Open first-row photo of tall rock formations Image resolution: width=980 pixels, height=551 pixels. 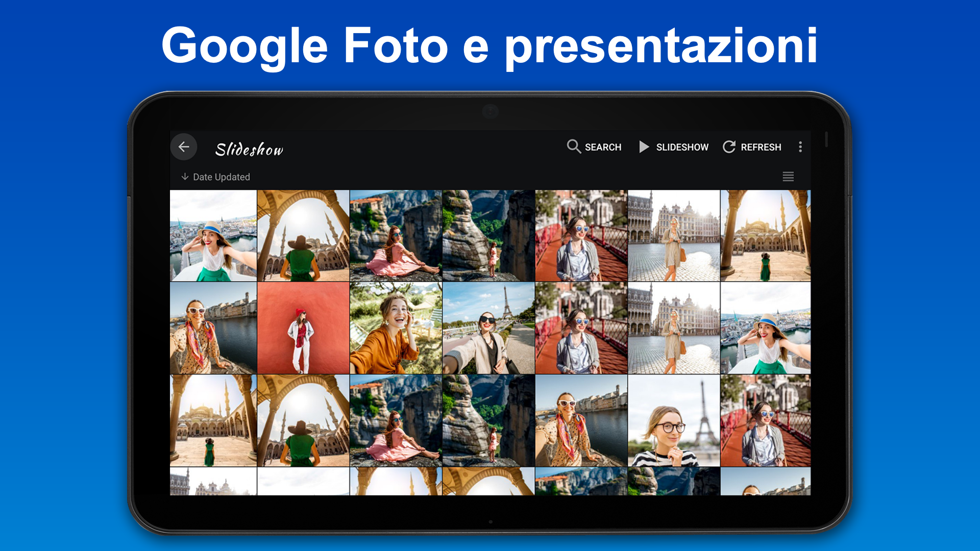488,236
